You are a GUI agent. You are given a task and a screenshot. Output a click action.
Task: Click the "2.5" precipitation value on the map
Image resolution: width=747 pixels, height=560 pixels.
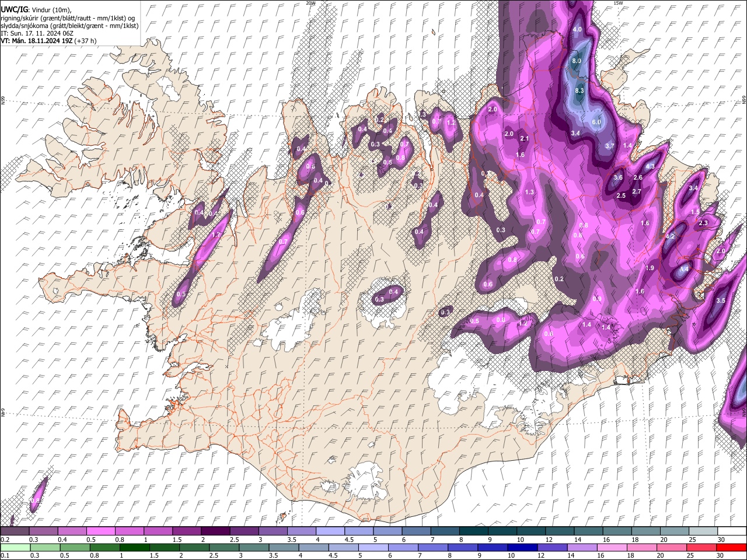tap(621, 195)
